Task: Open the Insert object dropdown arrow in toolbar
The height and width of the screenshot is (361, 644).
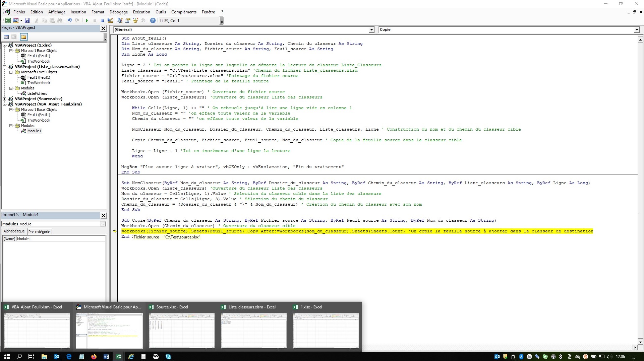Action: point(21,20)
